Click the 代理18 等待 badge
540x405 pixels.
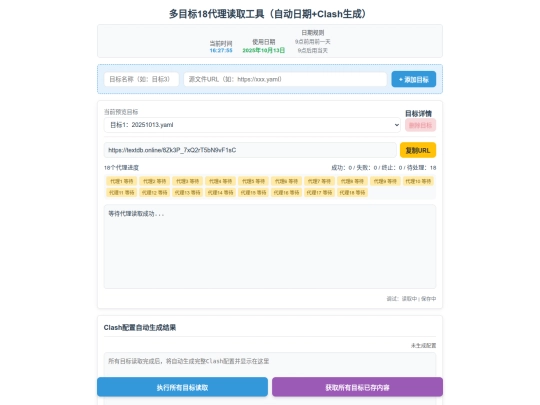[352, 193]
